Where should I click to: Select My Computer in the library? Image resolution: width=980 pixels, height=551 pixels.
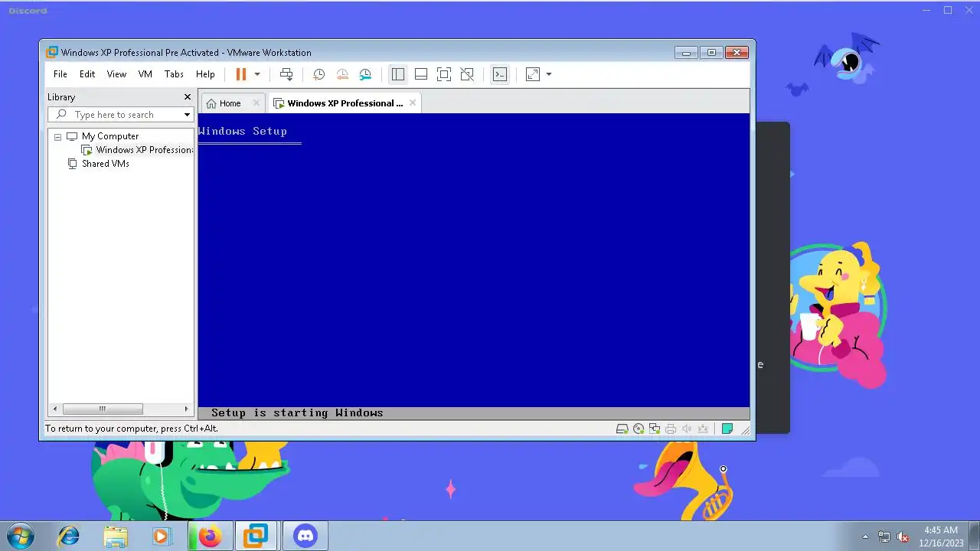coord(109,136)
